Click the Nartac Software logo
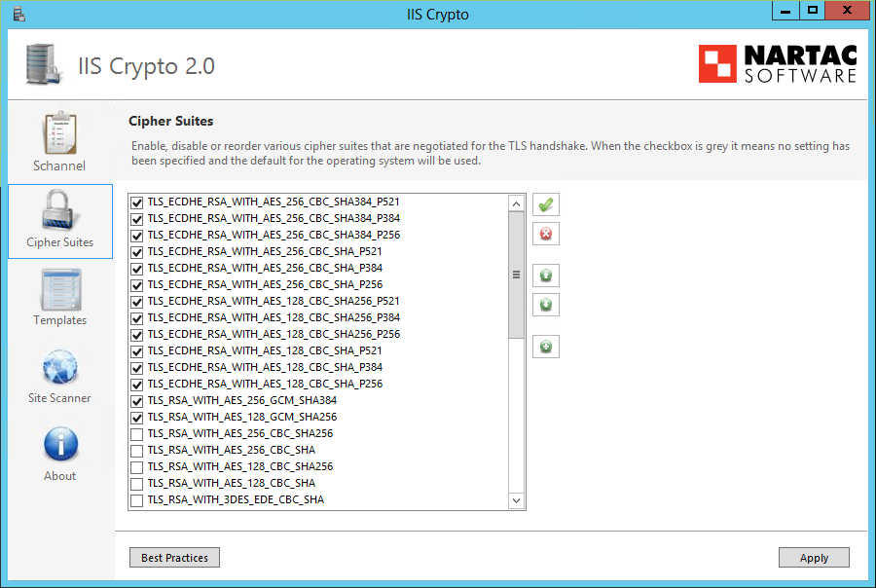Screen dimensions: 876x588 pos(778,63)
